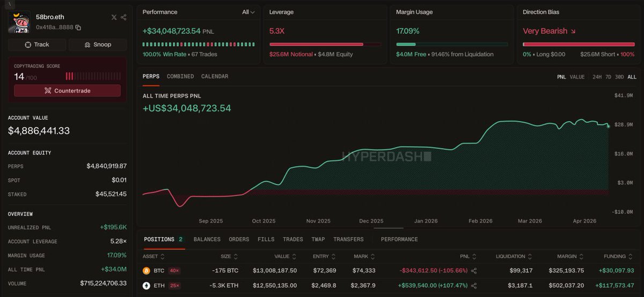Switch to the COMBINED chart tab

click(180, 77)
